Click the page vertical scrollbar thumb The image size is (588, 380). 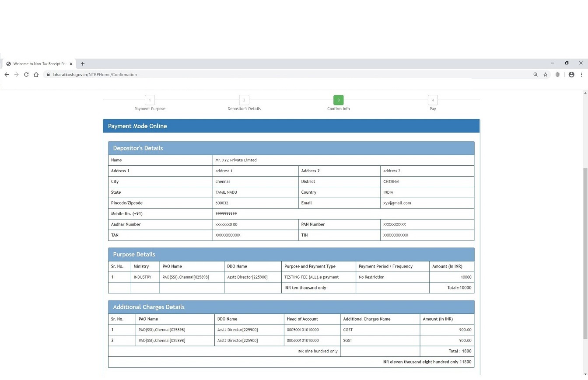coord(585,254)
